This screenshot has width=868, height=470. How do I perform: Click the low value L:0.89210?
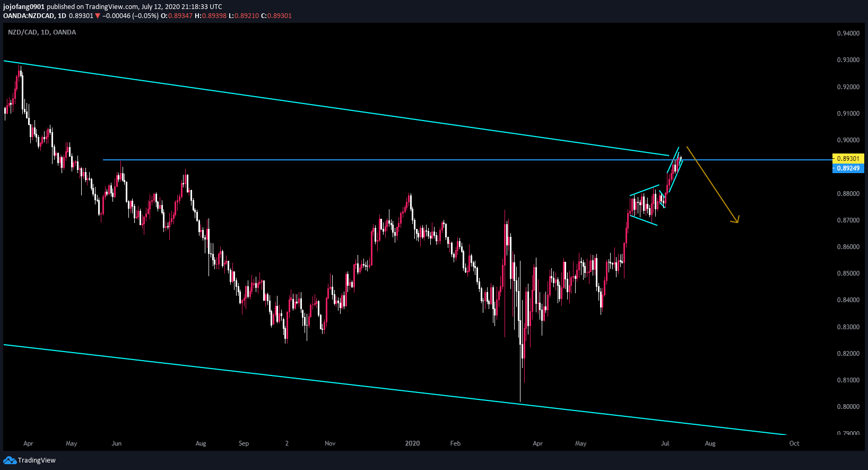(x=244, y=16)
